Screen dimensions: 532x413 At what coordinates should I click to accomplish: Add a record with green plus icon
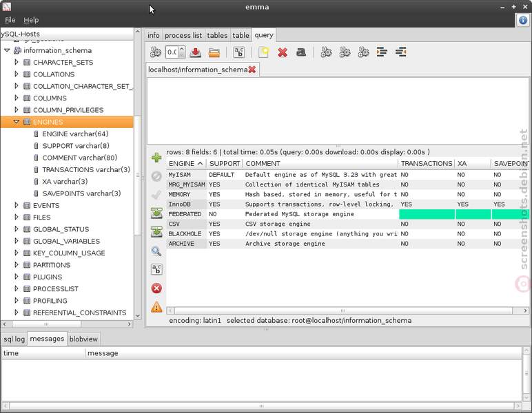[x=156, y=158]
